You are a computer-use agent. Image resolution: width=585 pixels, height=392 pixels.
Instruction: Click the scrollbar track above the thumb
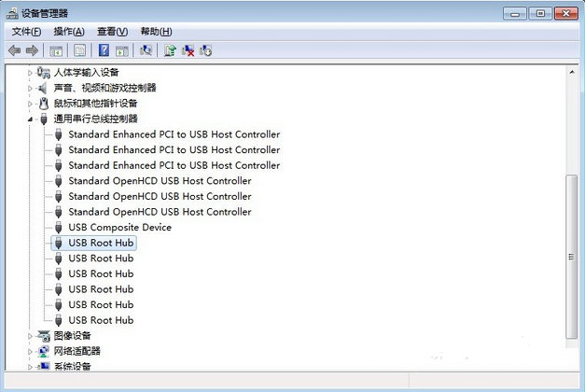point(572,125)
